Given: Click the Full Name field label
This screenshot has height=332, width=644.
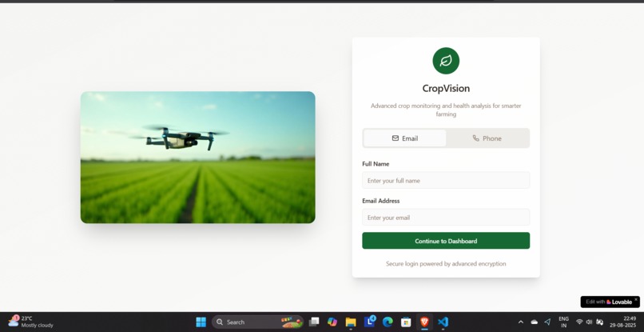Looking at the screenshot, I should 376,164.
